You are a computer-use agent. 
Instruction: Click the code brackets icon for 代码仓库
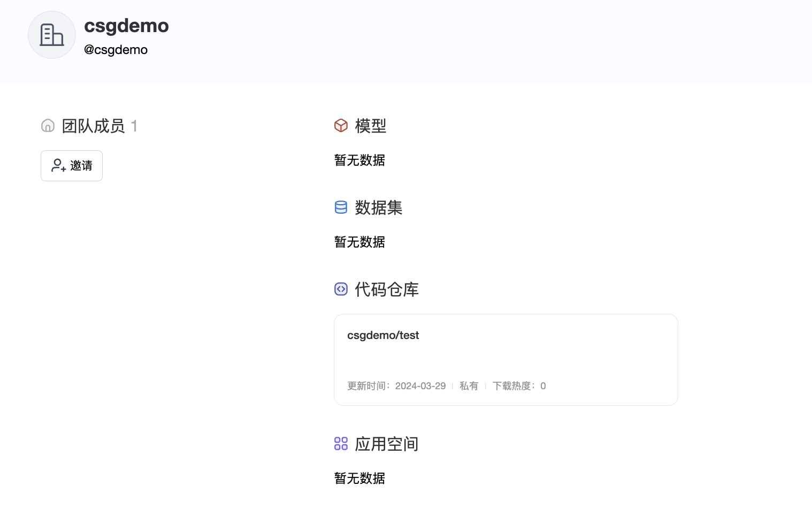click(x=341, y=289)
